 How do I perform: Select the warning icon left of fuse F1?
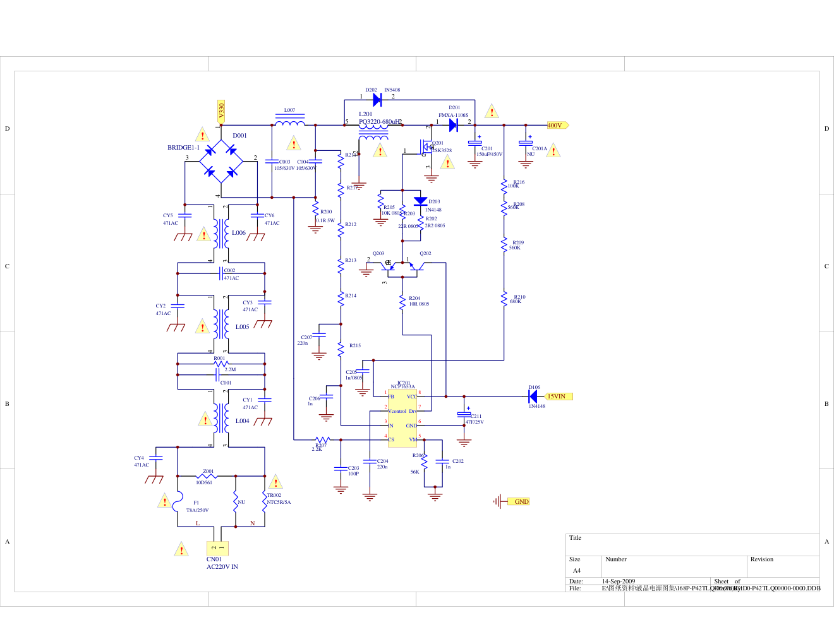point(165,501)
